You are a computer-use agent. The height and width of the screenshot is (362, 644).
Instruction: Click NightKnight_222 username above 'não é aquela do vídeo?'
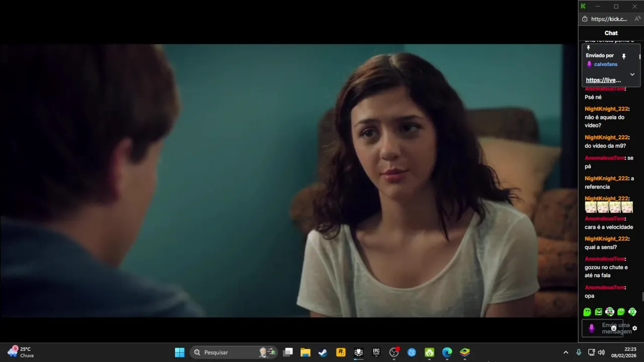pyautogui.click(x=606, y=109)
